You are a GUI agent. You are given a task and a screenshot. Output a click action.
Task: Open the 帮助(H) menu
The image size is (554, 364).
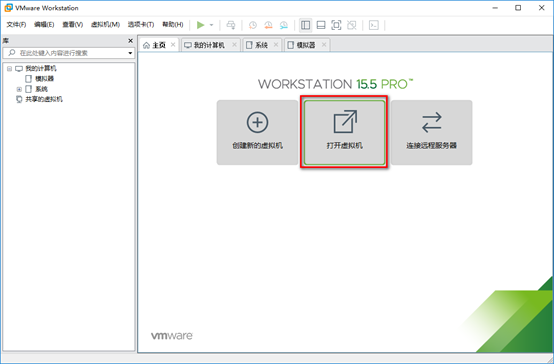click(x=173, y=24)
